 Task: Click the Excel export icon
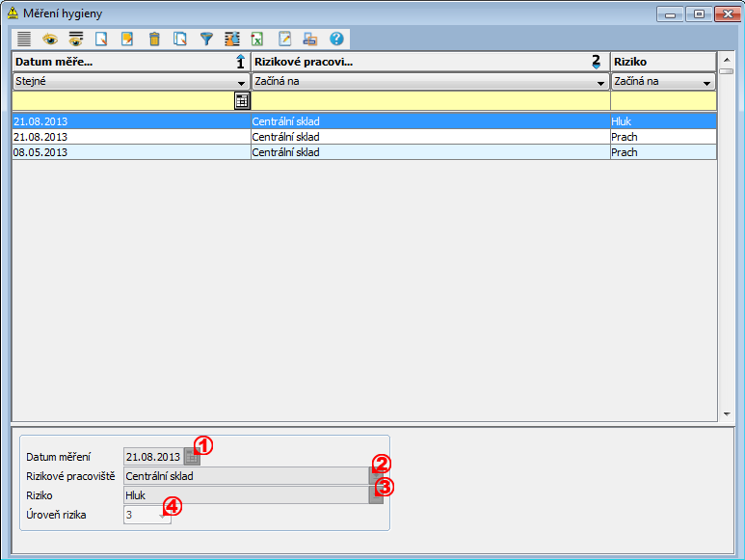coord(258,40)
